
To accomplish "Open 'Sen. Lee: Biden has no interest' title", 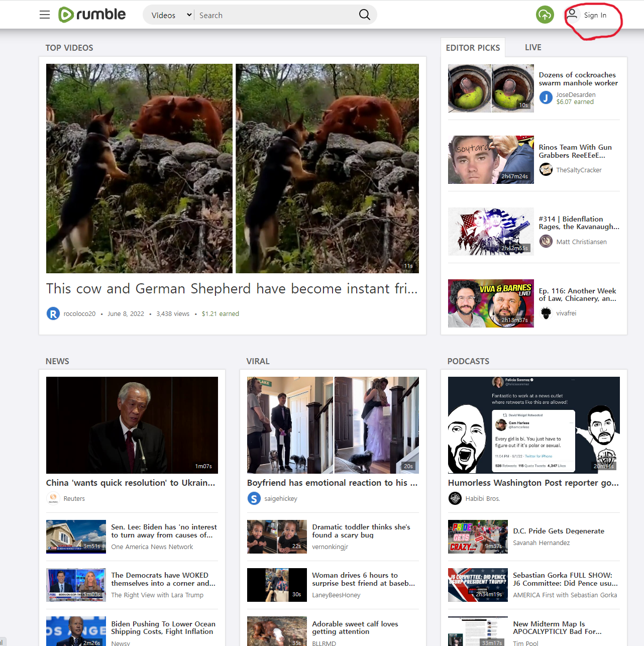I will [x=164, y=531].
